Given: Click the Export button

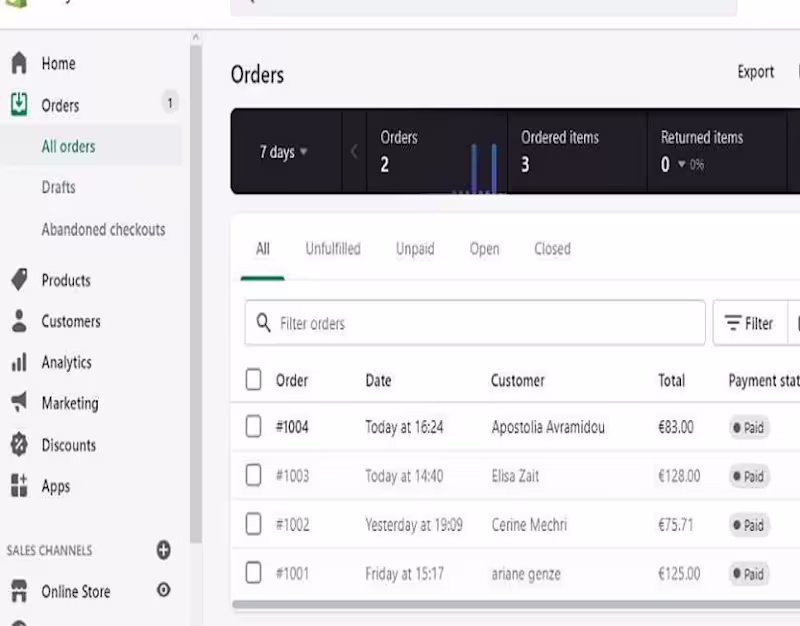Looking at the screenshot, I should point(755,72).
